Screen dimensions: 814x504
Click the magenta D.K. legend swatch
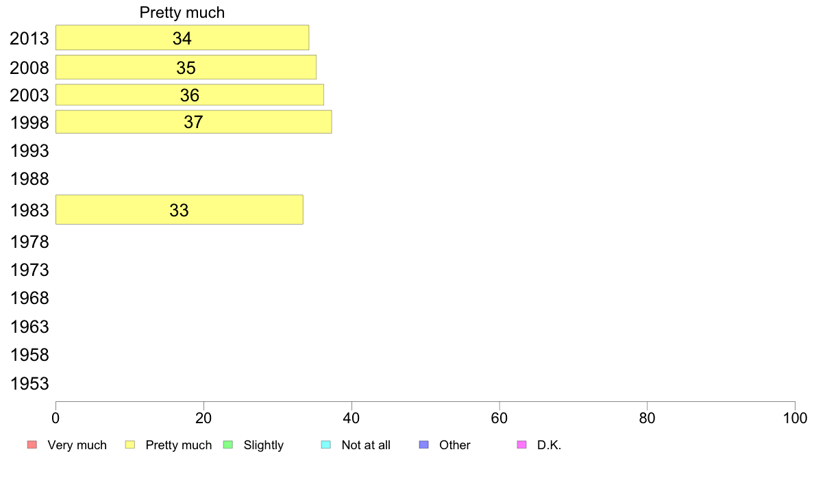tap(521, 445)
